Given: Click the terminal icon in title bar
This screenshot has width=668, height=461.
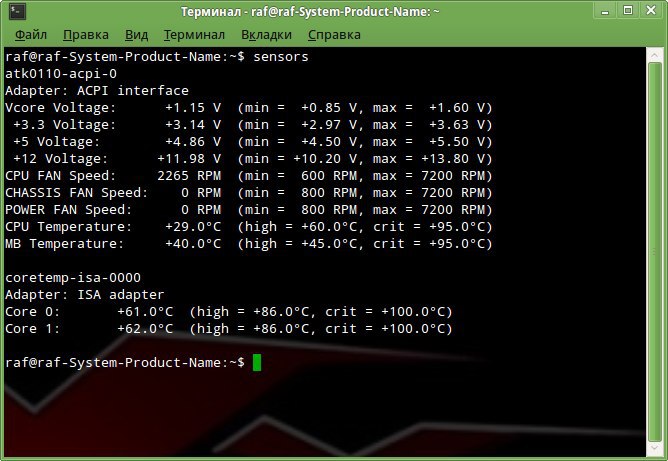Looking at the screenshot, I should [17, 12].
